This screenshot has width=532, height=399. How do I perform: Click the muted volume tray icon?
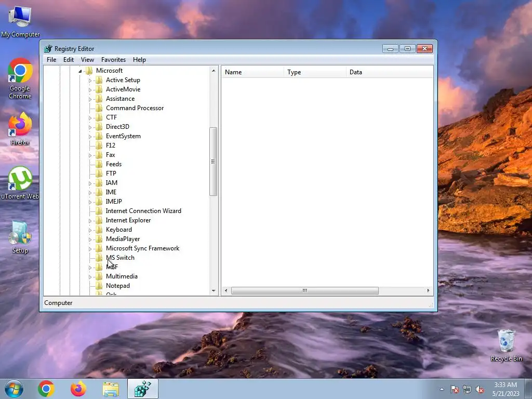pos(480,389)
